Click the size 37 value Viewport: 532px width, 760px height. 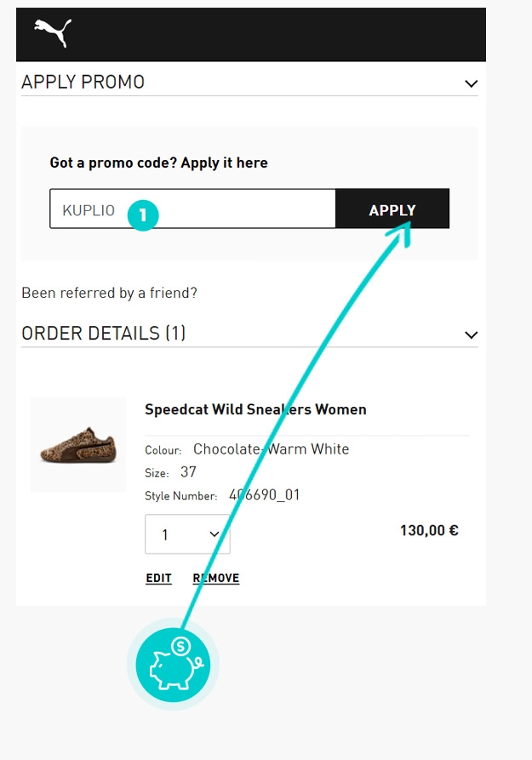pyautogui.click(x=188, y=471)
